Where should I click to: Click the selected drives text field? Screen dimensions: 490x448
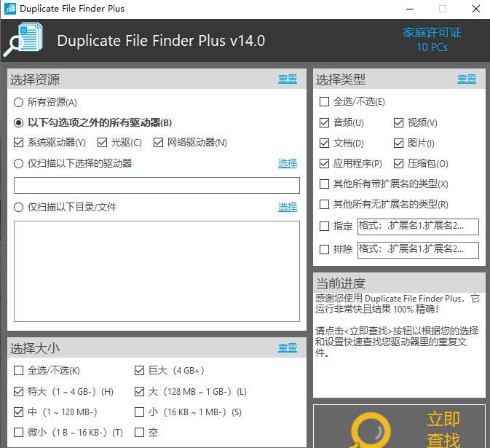point(157,185)
